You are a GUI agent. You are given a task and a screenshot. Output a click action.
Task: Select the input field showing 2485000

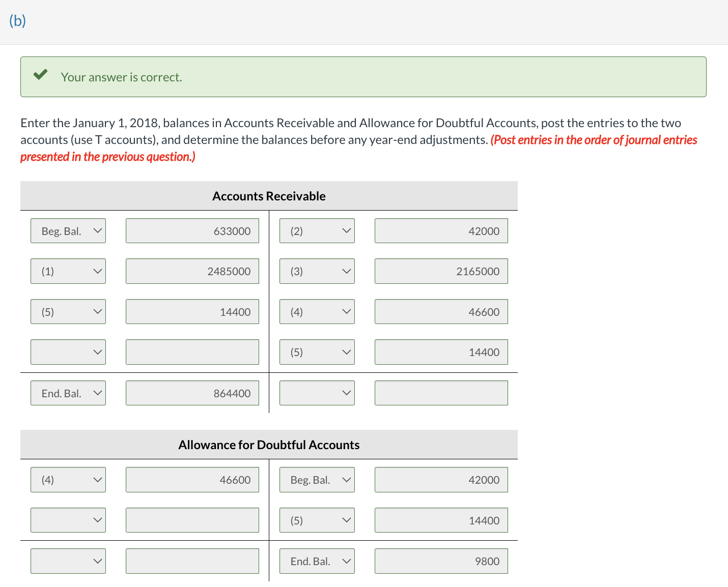click(192, 271)
